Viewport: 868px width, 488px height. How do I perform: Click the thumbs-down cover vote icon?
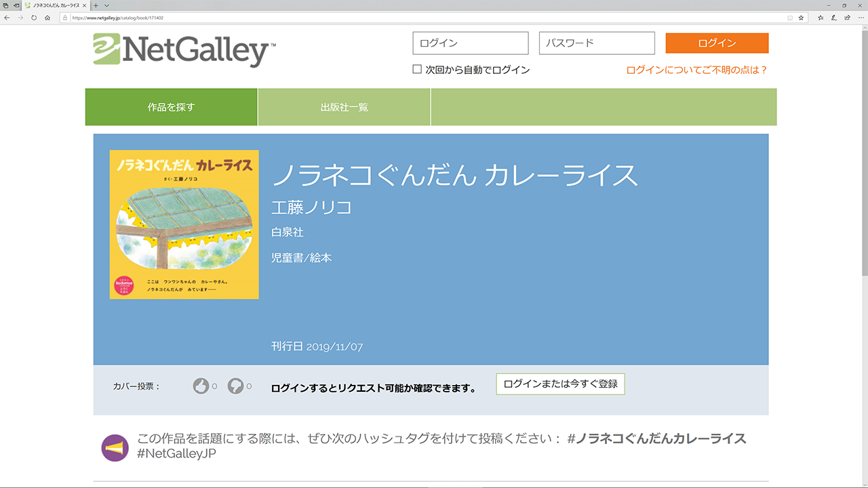tap(235, 386)
